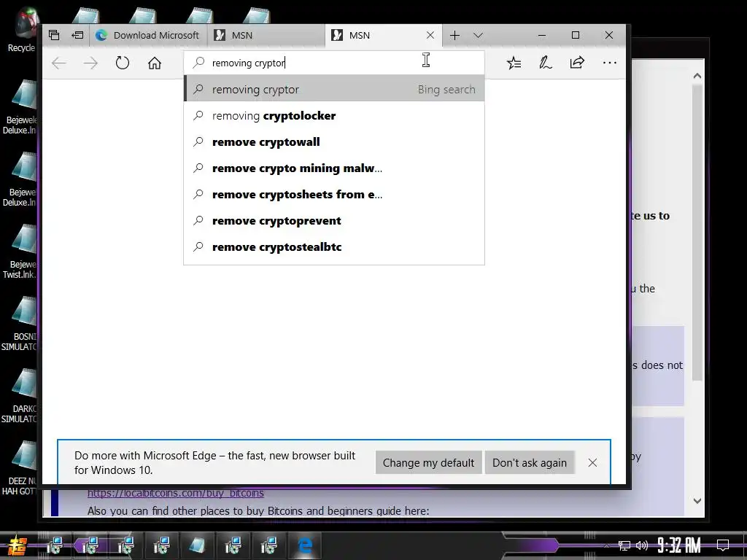Screen dimensions: 747x560
Task: Choose the 'removing cryptolocker' suggestion
Action: [x=334, y=116]
